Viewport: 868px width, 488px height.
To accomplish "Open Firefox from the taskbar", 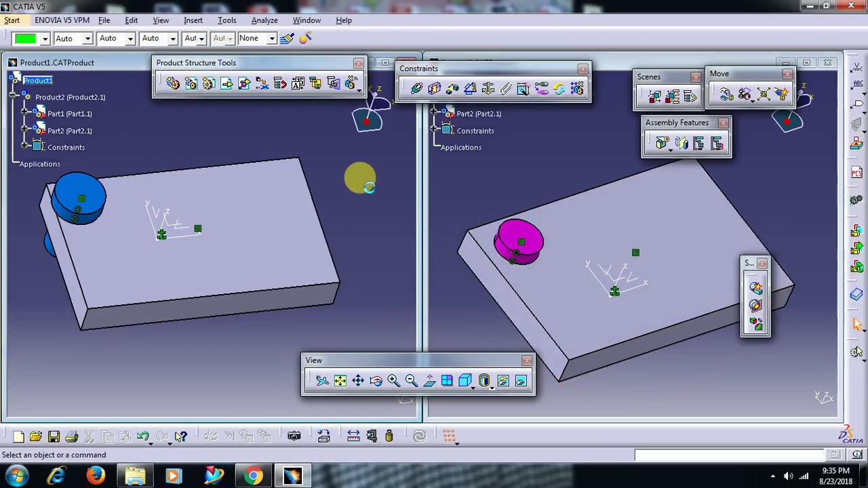I will pos(96,476).
